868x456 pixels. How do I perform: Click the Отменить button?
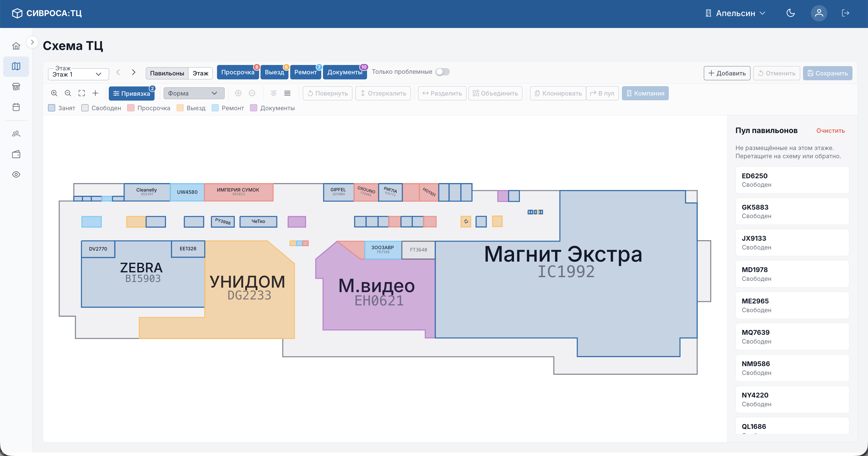(776, 73)
